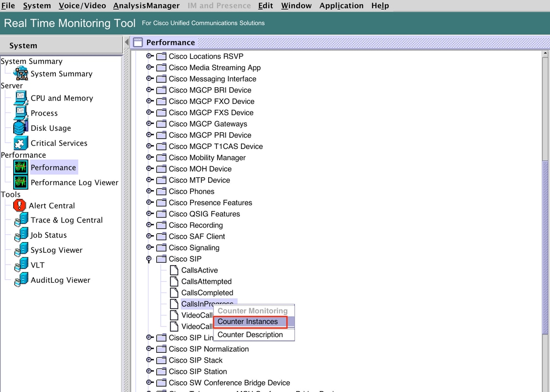Screen dimensions: 550x392
Task: Choose Counter Instances from context menu
Action: pyautogui.click(x=254, y=321)
